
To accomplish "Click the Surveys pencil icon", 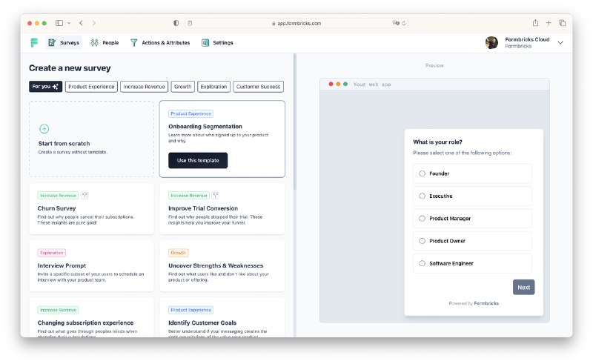I will click(x=52, y=43).
